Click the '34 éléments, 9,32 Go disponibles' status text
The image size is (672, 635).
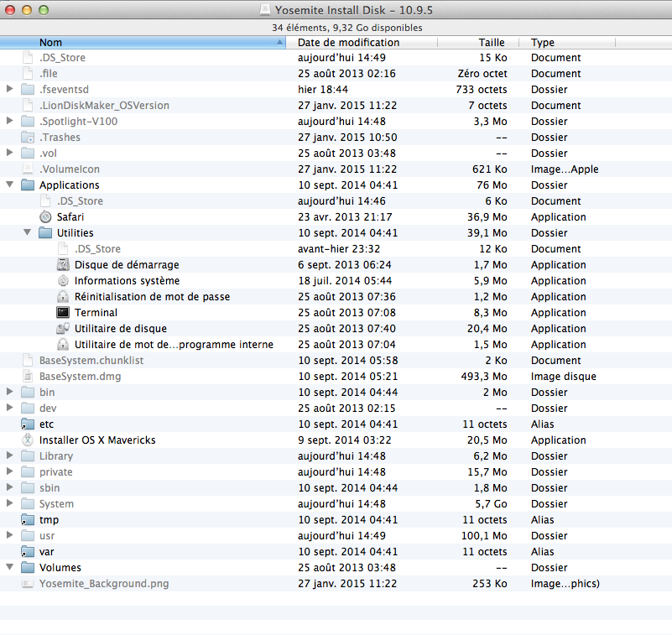click(x=347, y=28)
